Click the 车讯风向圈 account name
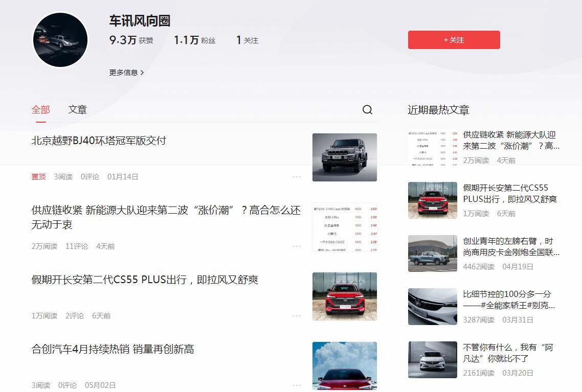Screen dimensions: 582x392 (x=140, y=21)
